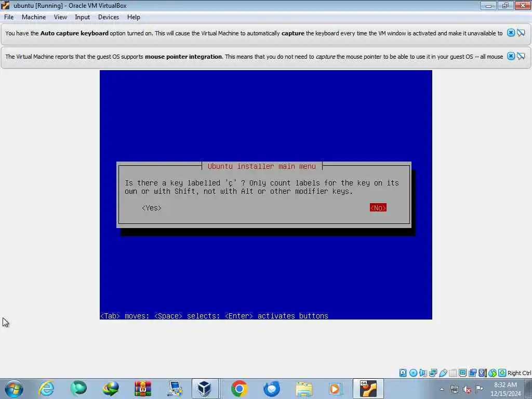Open the Input menu
The image size is (532, 399).
[x=83, y=17]
